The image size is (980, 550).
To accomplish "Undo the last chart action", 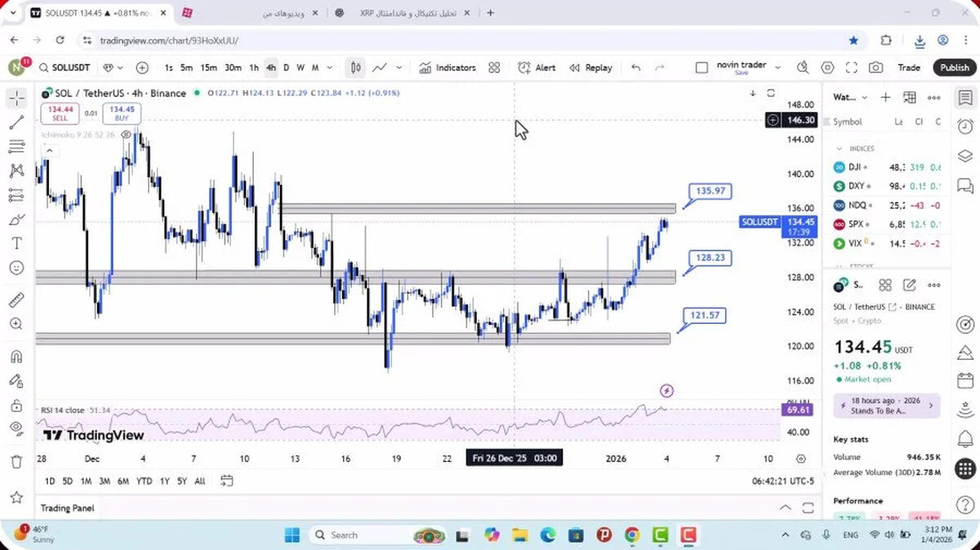I will pos(635,68).
